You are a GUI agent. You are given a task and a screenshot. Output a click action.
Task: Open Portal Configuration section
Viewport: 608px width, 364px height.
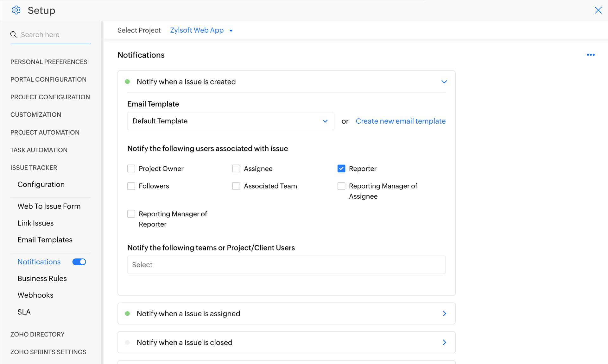point(48,79)
